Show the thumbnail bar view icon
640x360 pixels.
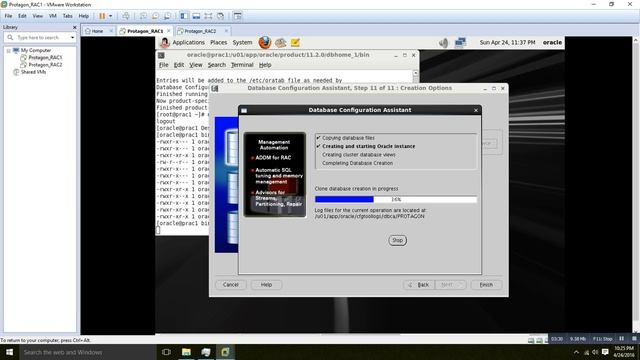pos(196,16)
